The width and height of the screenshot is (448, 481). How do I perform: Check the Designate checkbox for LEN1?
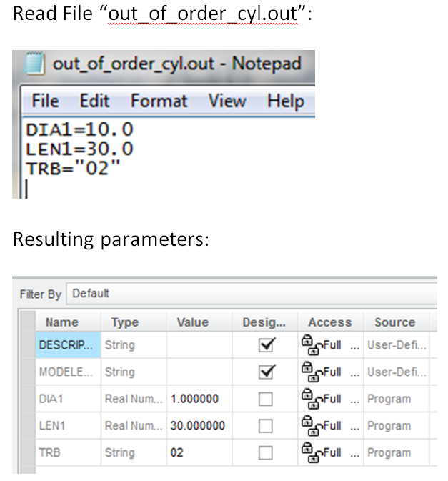click(x=266, y=426)
